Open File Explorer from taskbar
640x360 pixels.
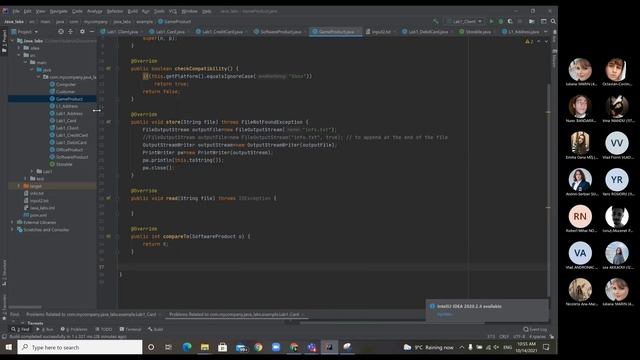tap(204, 347)
